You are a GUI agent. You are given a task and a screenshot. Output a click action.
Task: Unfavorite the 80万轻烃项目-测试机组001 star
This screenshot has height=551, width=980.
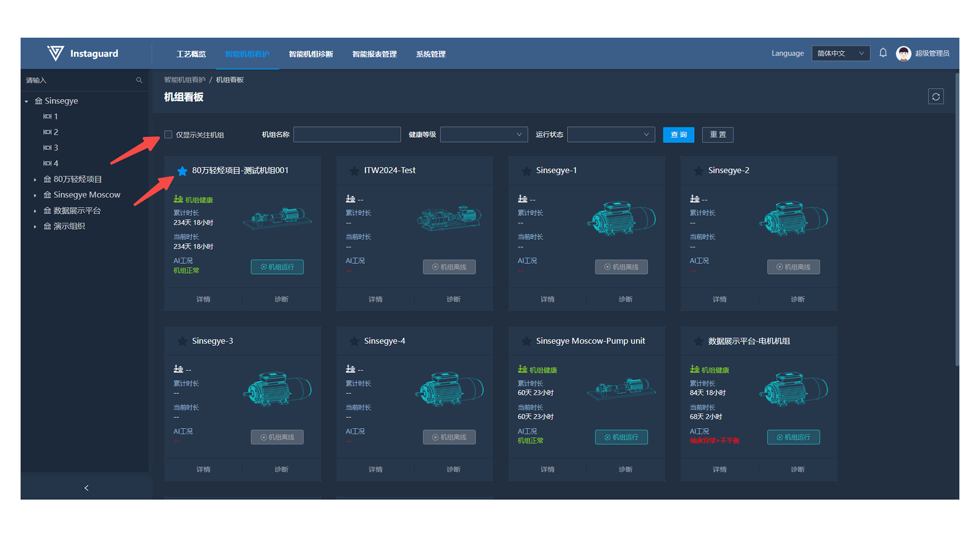pyautogui.click(x=182, y=170)
